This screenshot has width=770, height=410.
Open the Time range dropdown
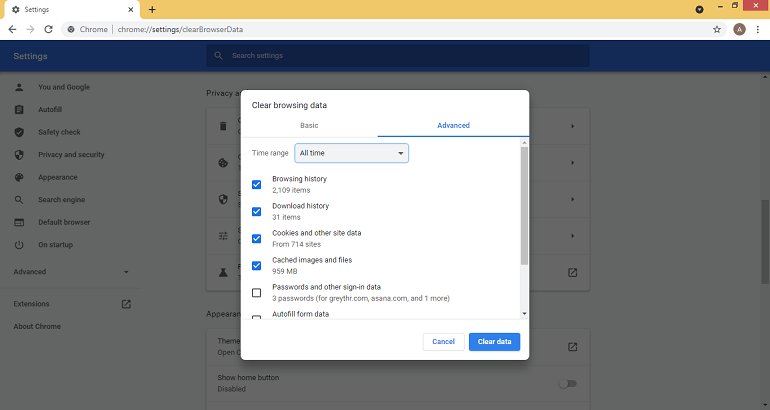click(x=352, y=153)
